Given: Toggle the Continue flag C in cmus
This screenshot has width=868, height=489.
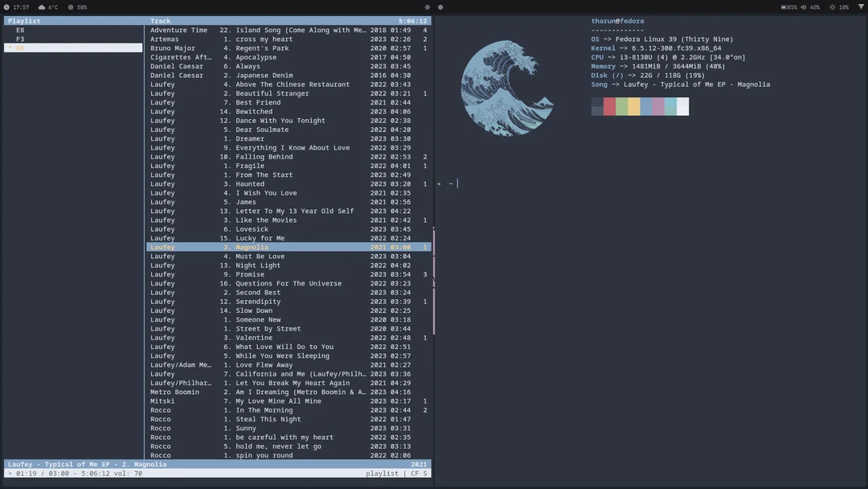Looking at the screenshot, I should (412, 473).
